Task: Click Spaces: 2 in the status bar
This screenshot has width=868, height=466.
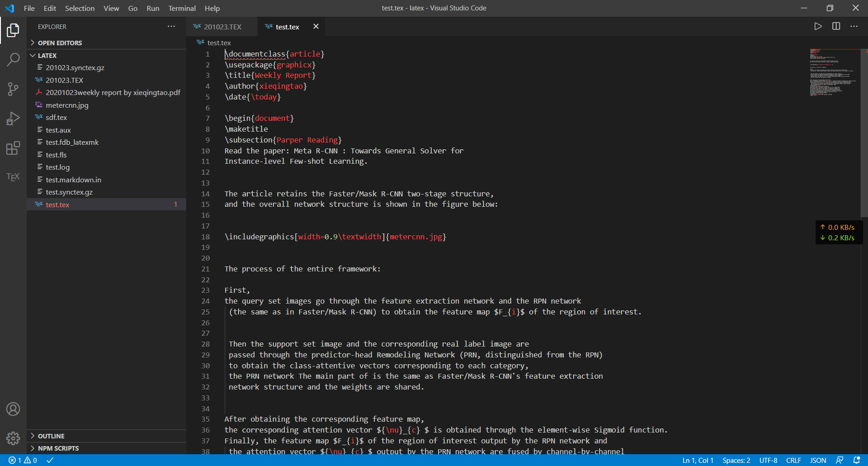Action: point(736,460)
